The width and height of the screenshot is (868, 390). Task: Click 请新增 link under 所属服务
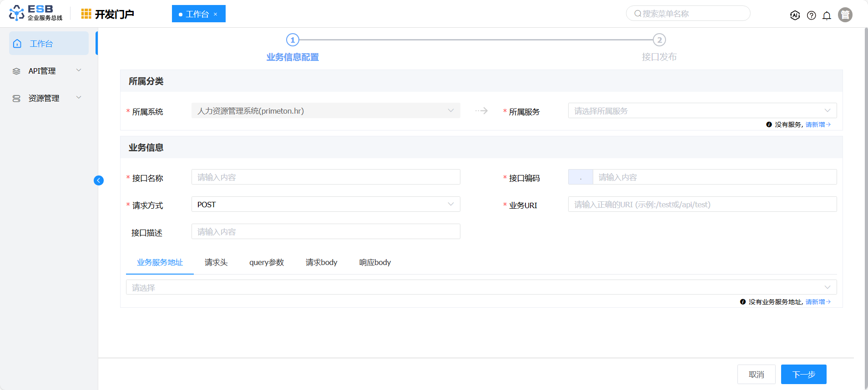coord(818,125)
